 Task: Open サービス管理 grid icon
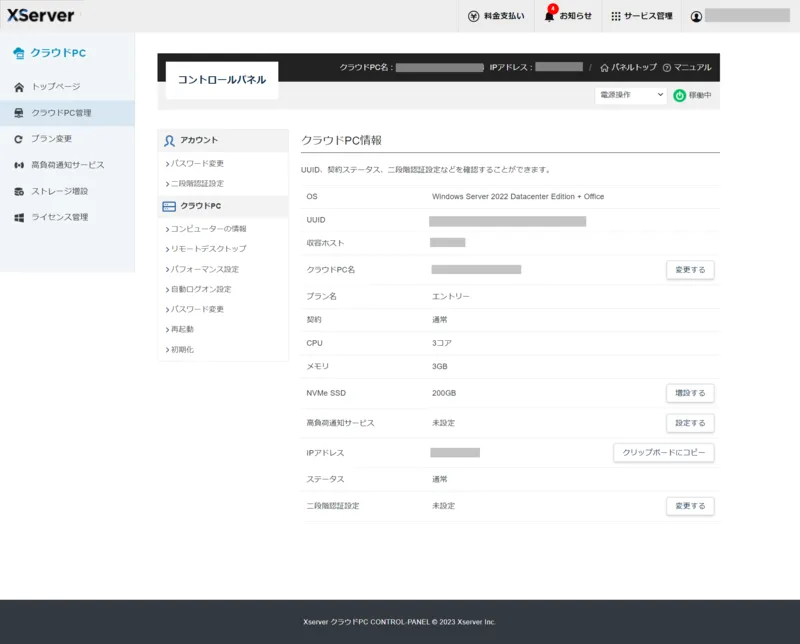616,16
